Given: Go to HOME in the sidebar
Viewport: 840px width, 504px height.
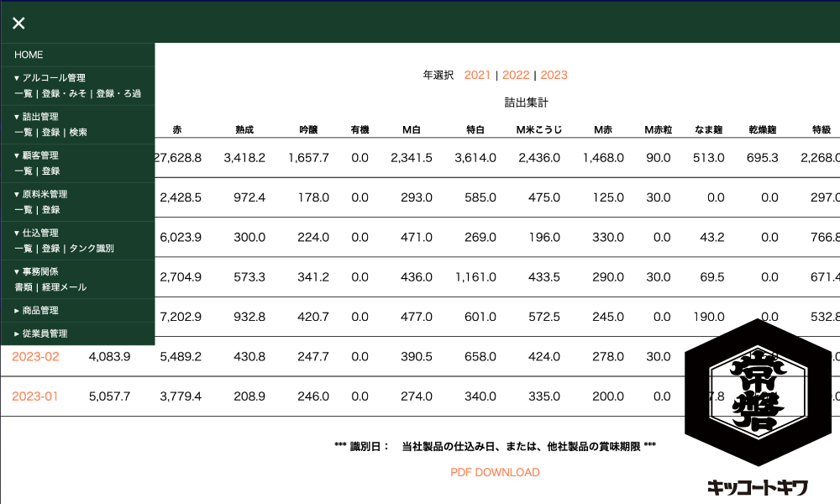Looking at the screenshot, I should pos(29,55).
